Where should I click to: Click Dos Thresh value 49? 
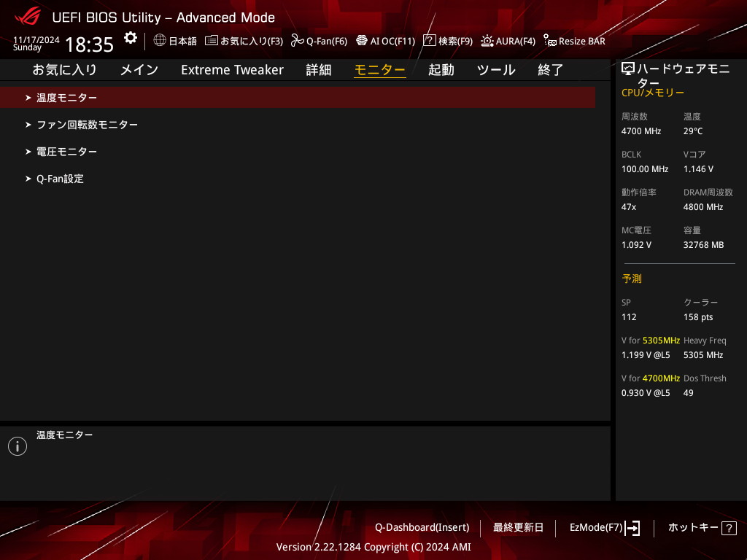pos(689,393)
